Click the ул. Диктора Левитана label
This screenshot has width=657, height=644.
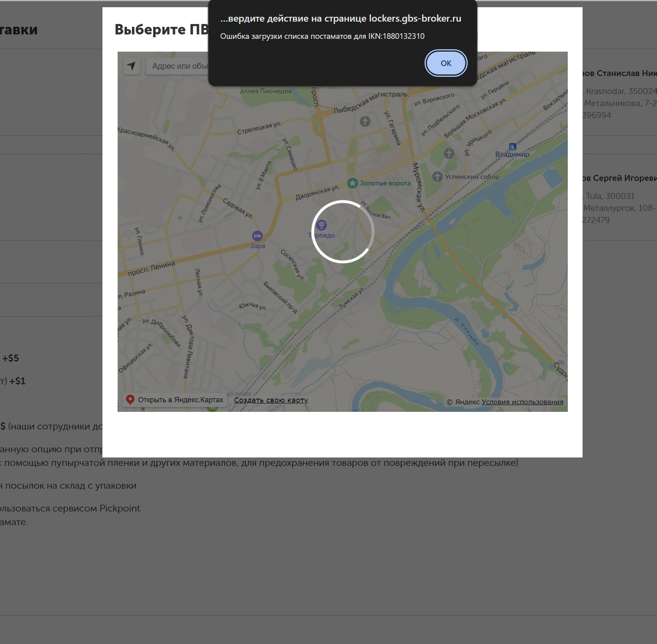tap(188, 347)
